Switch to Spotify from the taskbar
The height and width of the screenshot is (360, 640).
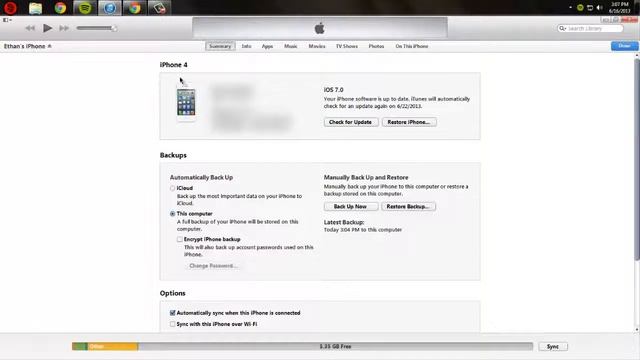pos(85,8)
